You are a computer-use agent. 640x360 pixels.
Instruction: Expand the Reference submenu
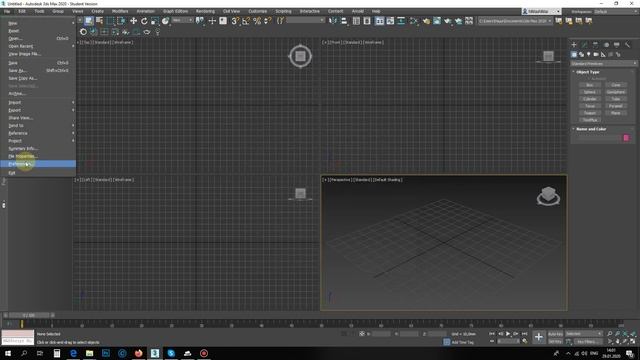click(38, 133)
